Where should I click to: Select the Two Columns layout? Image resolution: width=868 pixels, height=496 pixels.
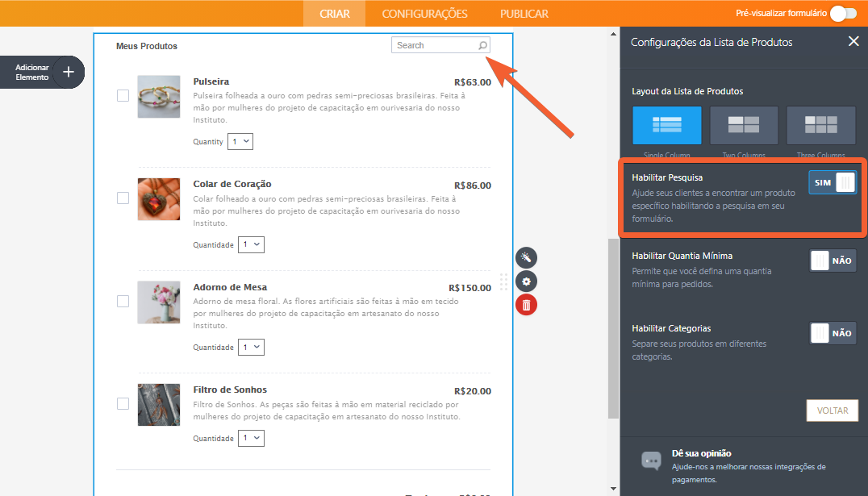744,125
